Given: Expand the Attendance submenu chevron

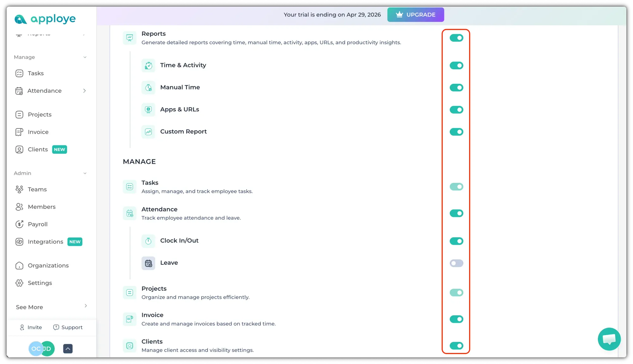Looking at the screenshot, I should point(85,91).
